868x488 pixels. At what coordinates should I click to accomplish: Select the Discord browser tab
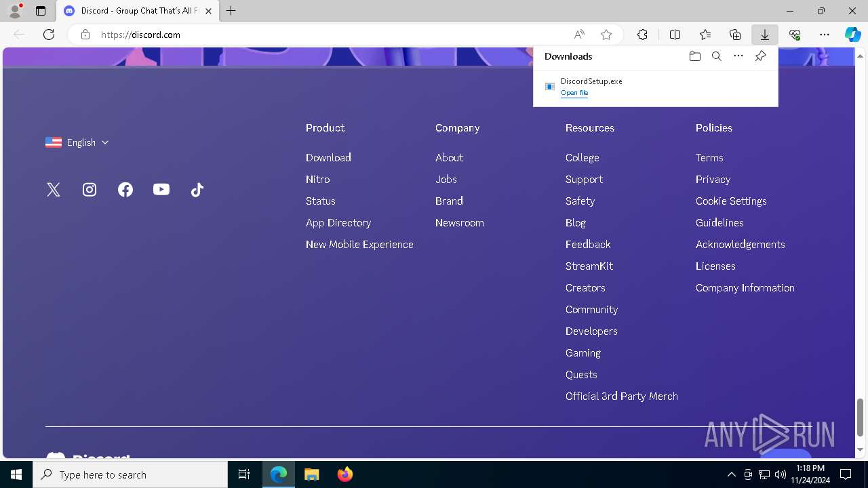coord(138,11)
